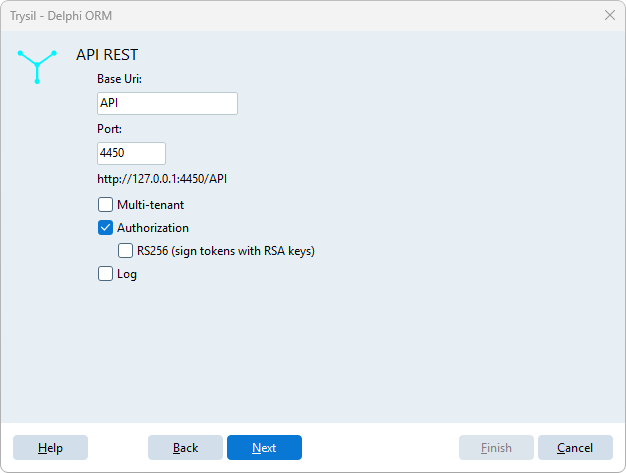Enable RS256 RSA key token signing
This screenshot has width=626, height=473.
point(125,251)
